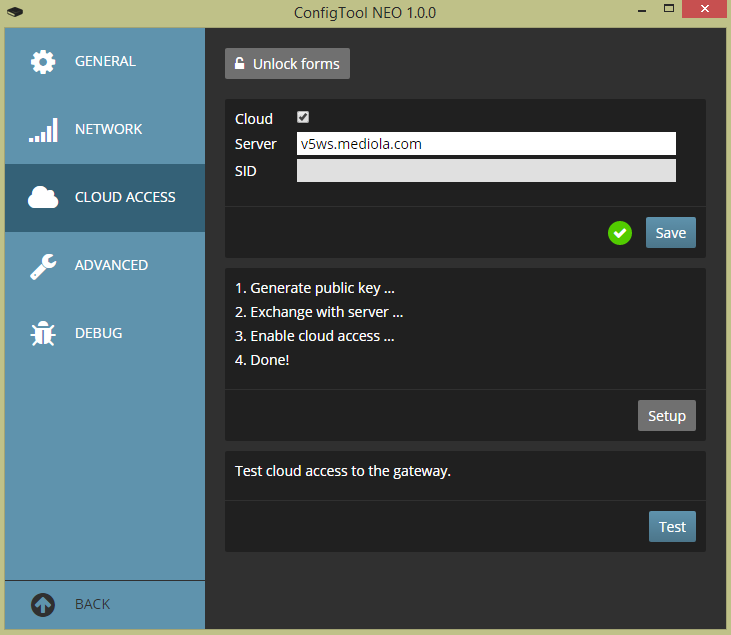Open the GENERAL settings tab
The image size is (731, 635).
pyautogui.click(x=105, y=62)
